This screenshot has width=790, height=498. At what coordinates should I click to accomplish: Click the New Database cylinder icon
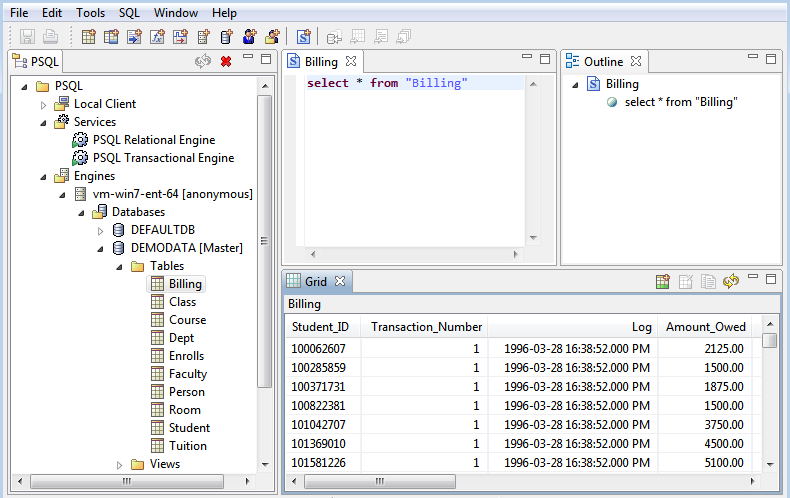pyautogui.click(x=226, y=36)
